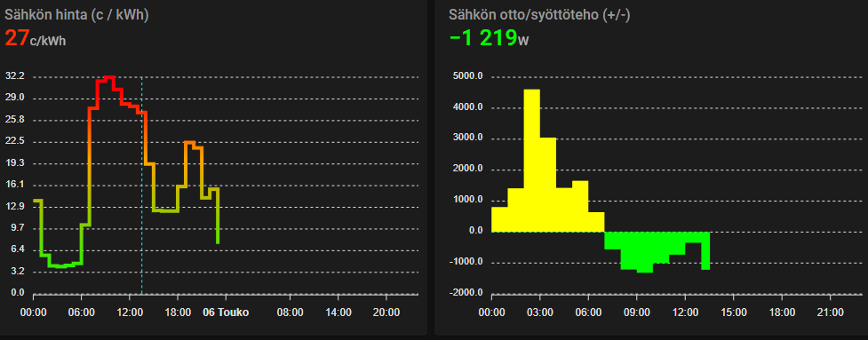This screenshot has height=340, width=868.
Task: Click the green negative bar at 09:00
Action: pyautogui.click(x=644, y=252)
